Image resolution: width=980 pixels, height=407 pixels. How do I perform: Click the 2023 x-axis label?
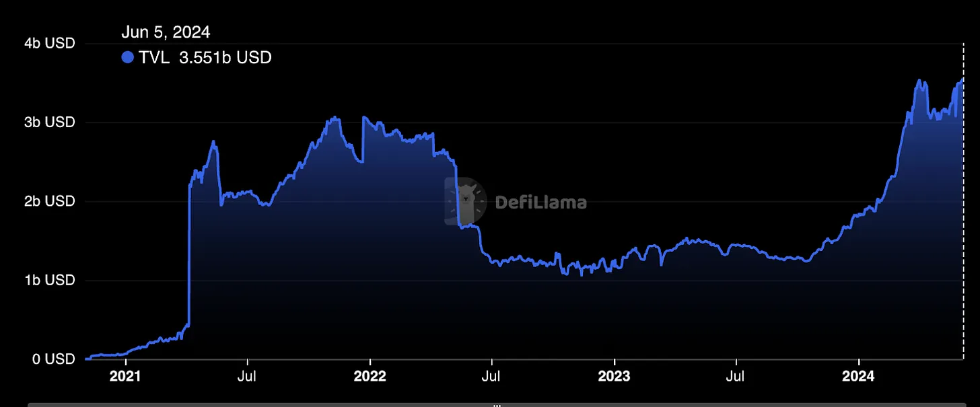coord(615,376)
